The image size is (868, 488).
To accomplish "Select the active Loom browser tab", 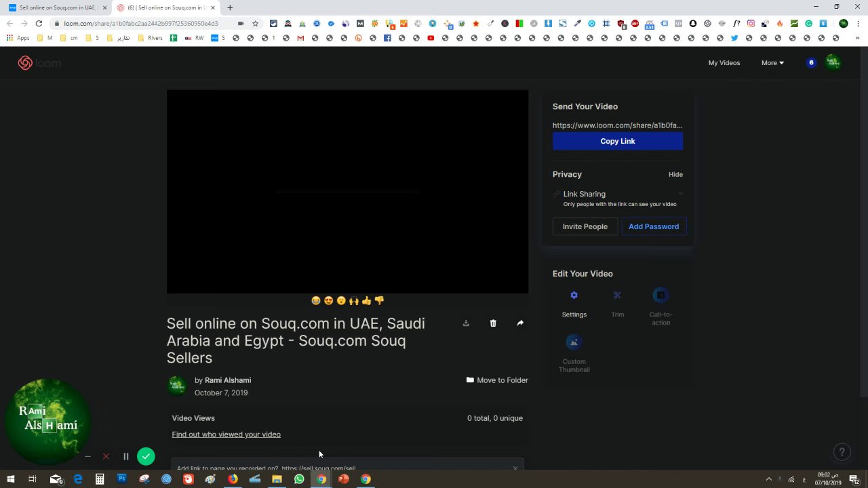I will (x=165, y=7).
